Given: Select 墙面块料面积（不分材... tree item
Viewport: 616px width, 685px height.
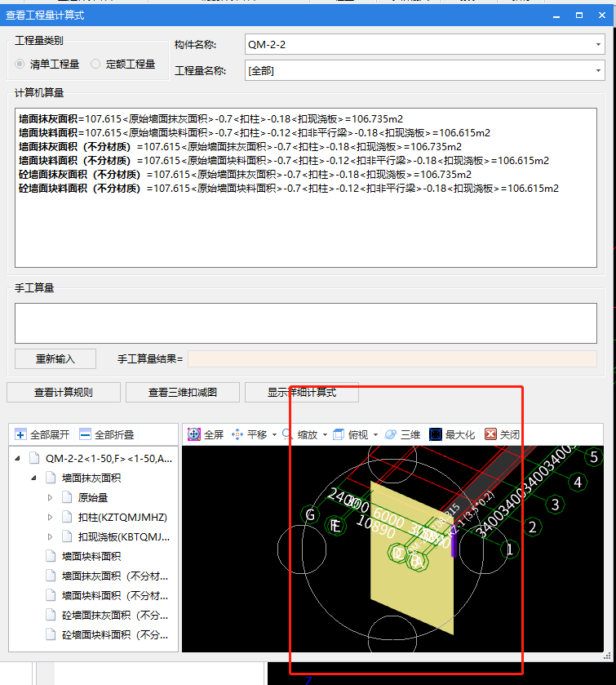Looking at the screenshot, I should [x=115, y=595].
